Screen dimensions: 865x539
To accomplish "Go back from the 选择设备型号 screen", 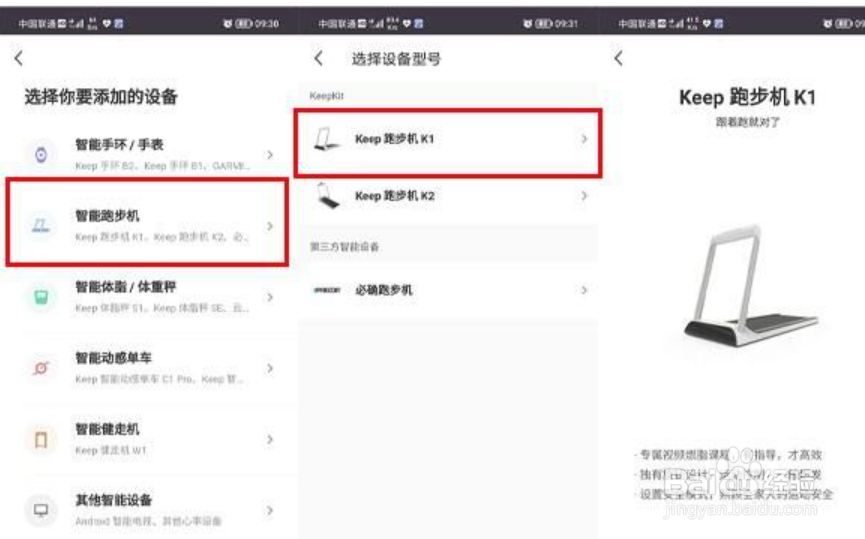I will [319, 58].
